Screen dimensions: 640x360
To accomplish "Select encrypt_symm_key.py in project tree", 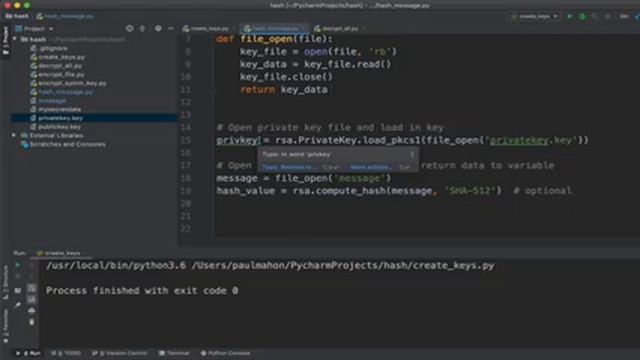I will point(72,83).
